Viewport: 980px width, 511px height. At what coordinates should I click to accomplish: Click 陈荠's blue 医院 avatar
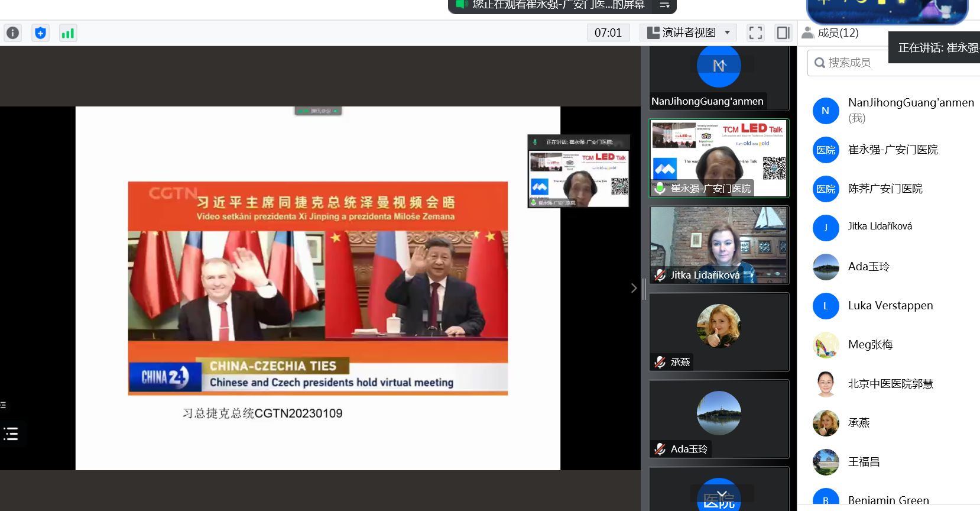tap(826, 189)
